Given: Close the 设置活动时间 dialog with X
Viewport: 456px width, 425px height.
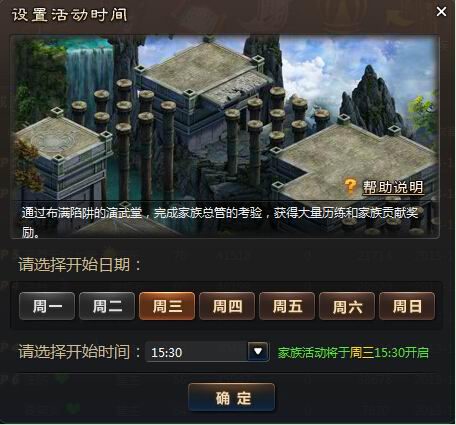Looking at the screenshot, I should click(441, 12).
